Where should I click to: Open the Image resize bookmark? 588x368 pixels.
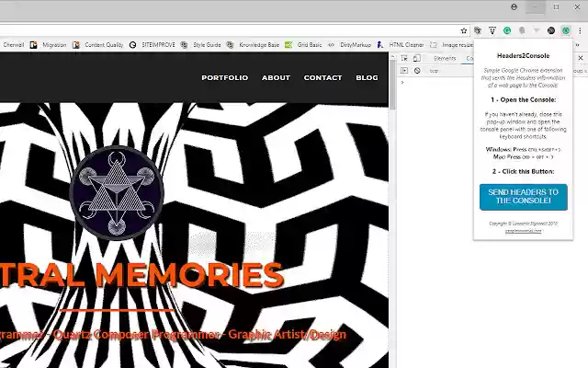(452, 45)
